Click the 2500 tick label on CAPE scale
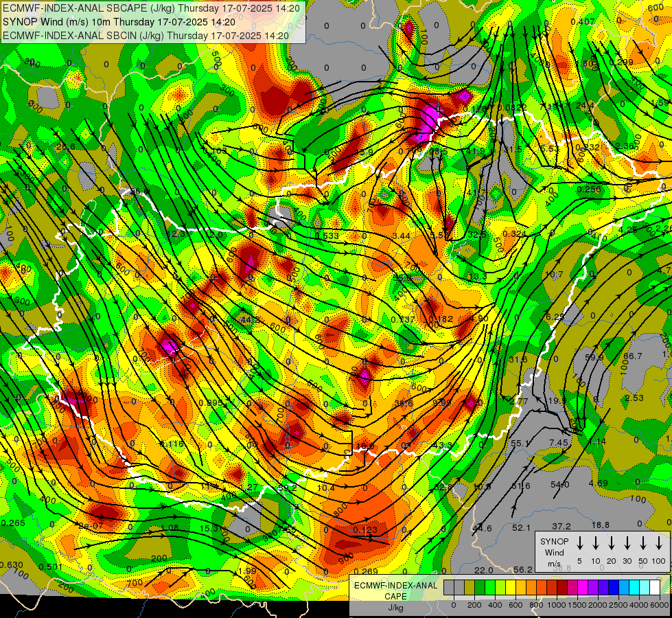 [618, 605]
